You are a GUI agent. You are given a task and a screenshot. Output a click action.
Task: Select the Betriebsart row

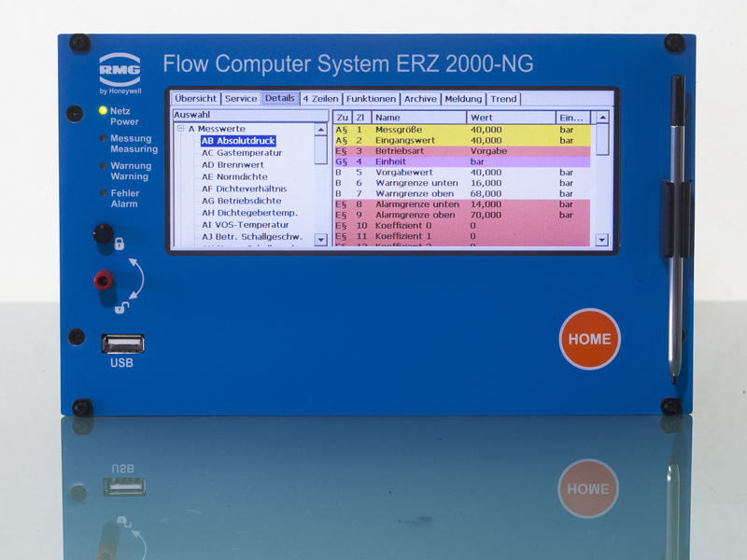[x=461, y=151]
